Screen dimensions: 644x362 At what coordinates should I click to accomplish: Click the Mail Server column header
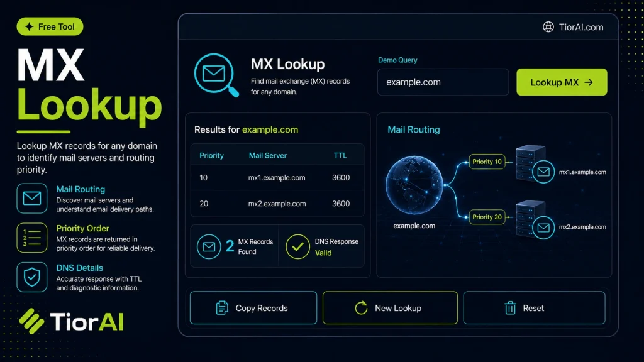[268, 156]
